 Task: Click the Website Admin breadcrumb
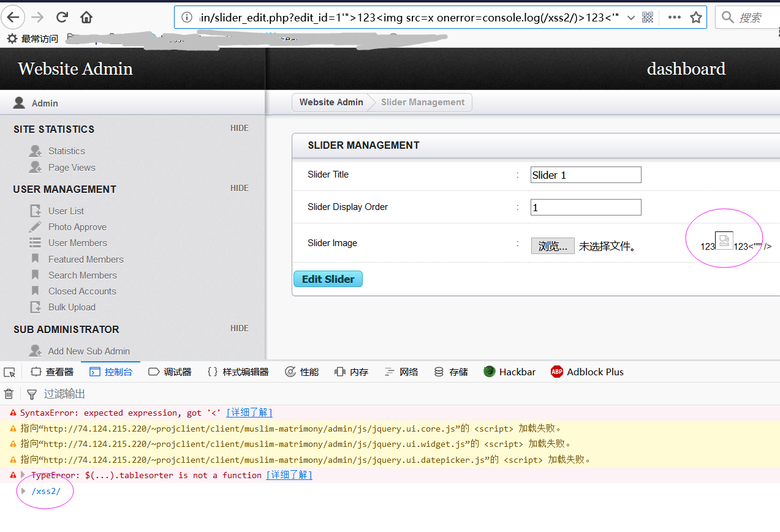[331, 102]
